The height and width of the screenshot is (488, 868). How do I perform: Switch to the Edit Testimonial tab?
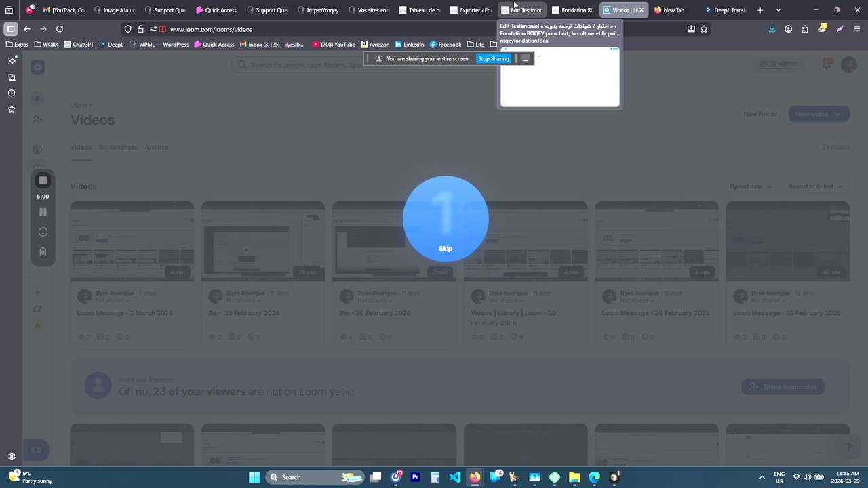click(522, 10)
